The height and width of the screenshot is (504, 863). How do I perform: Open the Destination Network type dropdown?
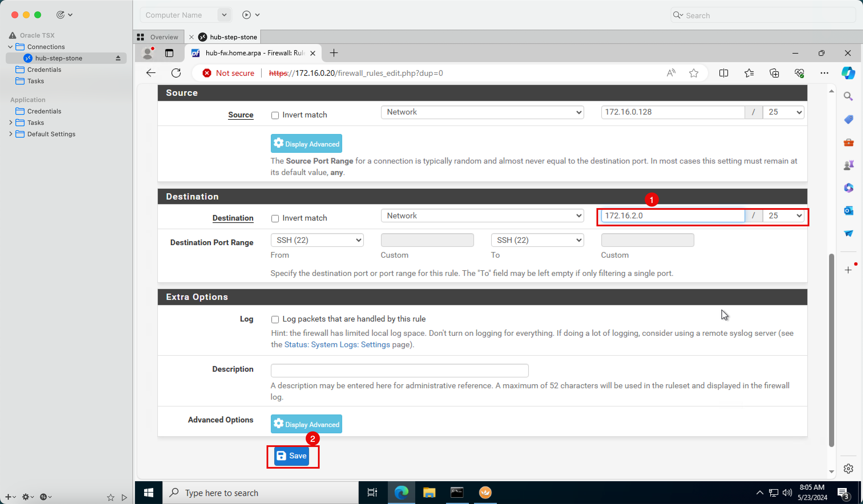pyautogui.click(x=482, y=216)
